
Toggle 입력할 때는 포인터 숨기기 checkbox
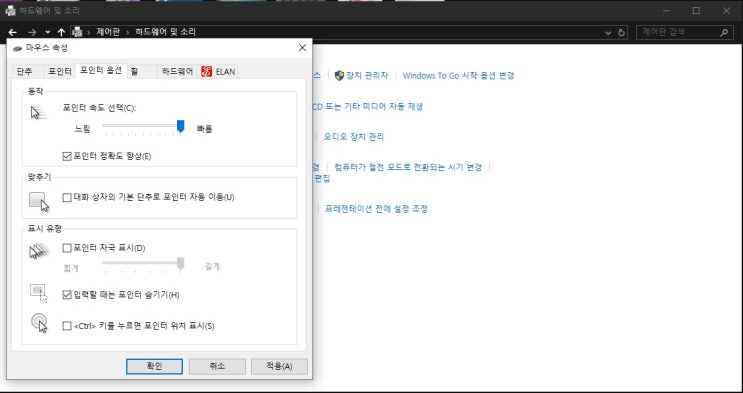click(67, 295)
